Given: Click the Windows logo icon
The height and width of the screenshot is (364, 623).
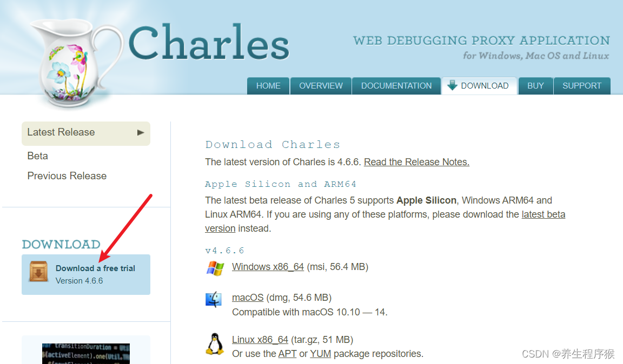Looking at the screenshot, I should [x=215, y=268].
